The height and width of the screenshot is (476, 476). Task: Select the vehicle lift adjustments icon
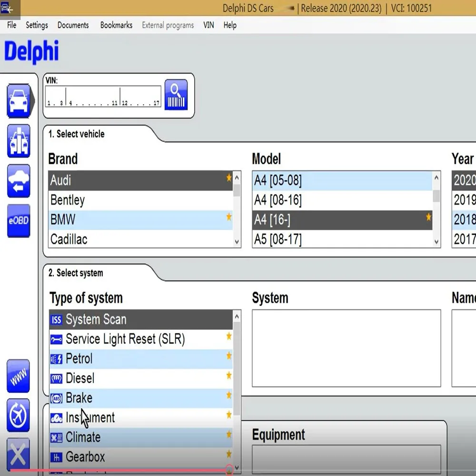[x=18, y=141]
